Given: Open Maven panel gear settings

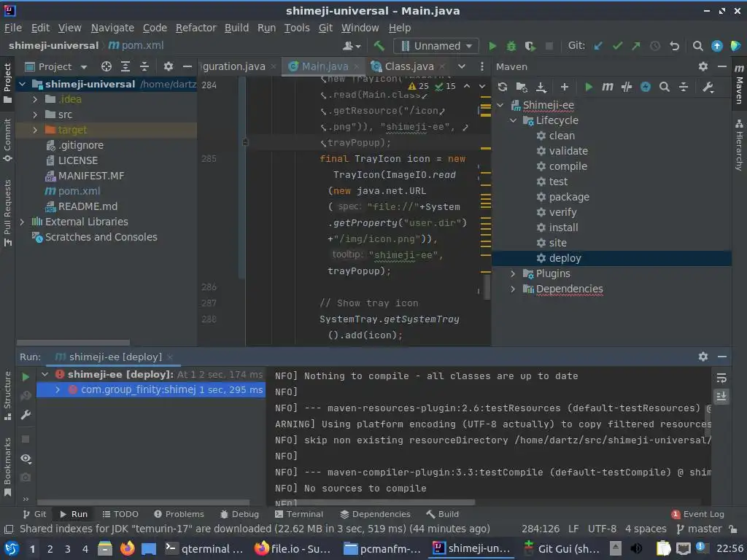Looking at the screenshot, I should point(703,66).
